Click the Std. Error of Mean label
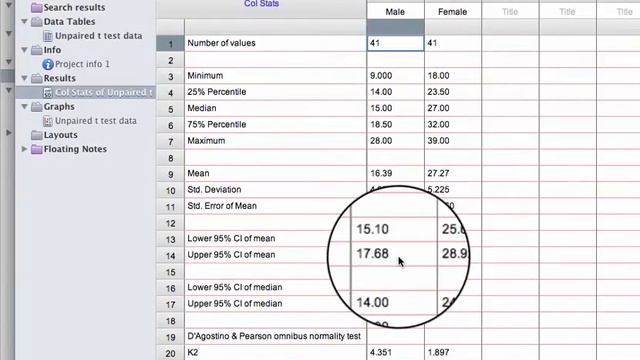This screenshot has height=360, width=640. pyautogui.click(x=222, y=206)
